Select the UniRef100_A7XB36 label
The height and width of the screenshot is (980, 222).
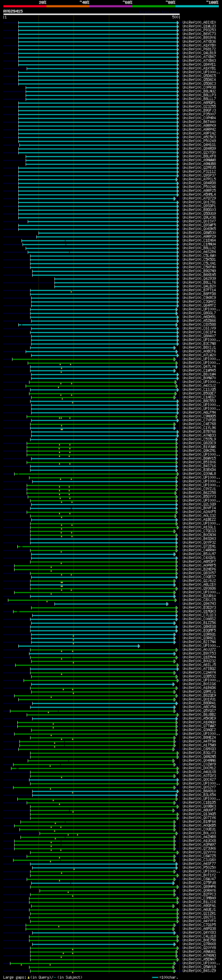point(199,41)
